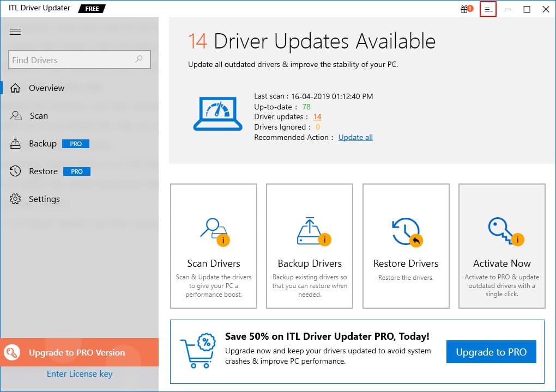The width and height of the screenshot is (556, 392).
Task: Open the title bar menu icon
Action: 488,9
